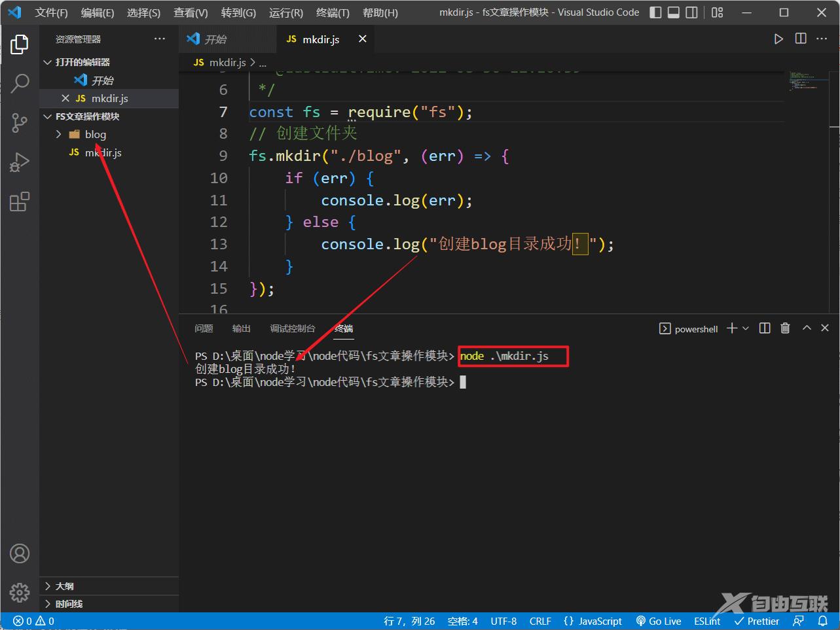Viewport: 840px width, 630px height.
Task: Maximize the panel with the up chevron
Action: pyautogui.click(x=807, y=328)
